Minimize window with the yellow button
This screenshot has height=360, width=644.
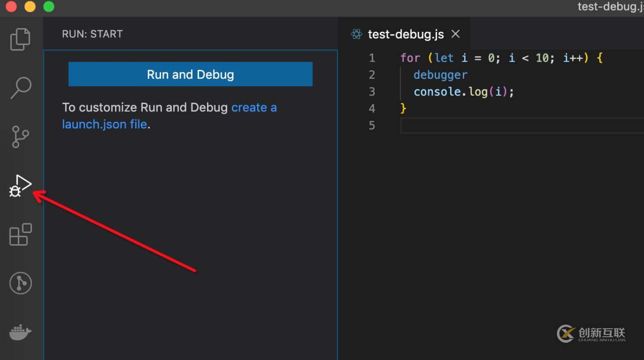[30, 7]
